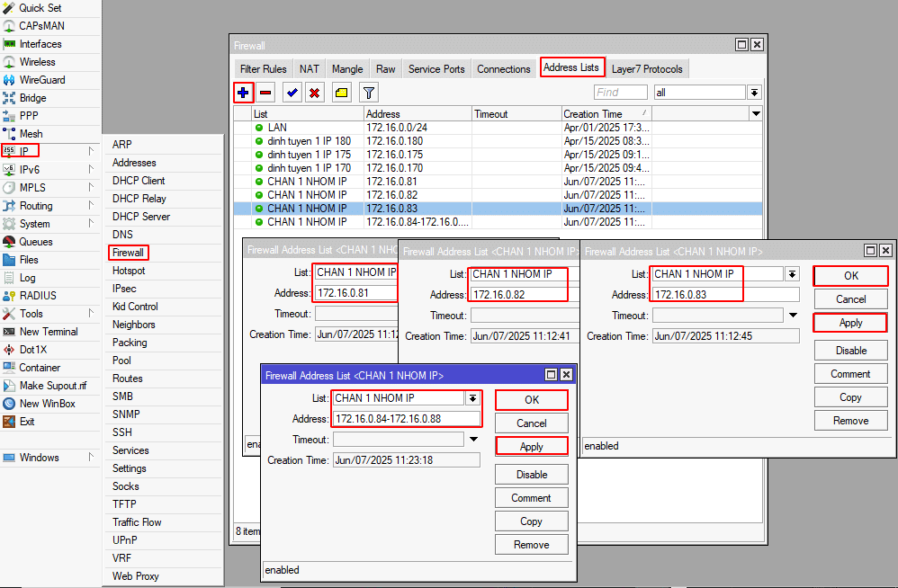Open Bridge in the sidebar
The height and width of the screenshot is (588, 898).
coord(50,98)
